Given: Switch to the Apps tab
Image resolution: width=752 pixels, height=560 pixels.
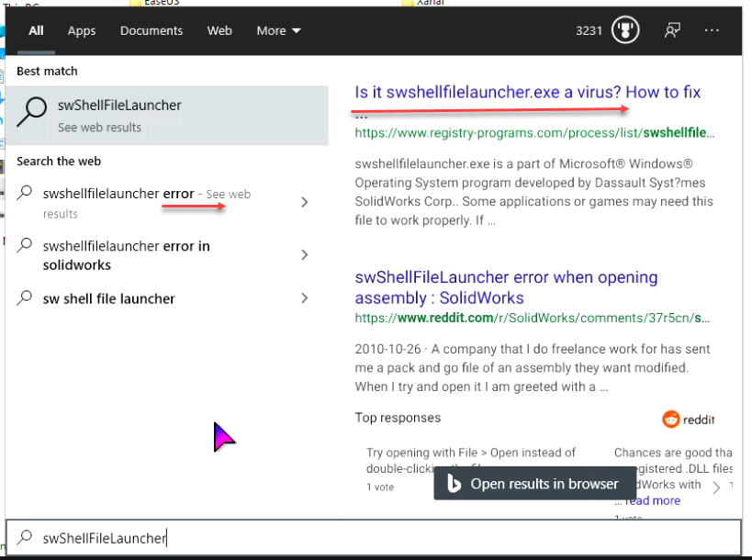Looking at the screenshot, I should [82, 30].
